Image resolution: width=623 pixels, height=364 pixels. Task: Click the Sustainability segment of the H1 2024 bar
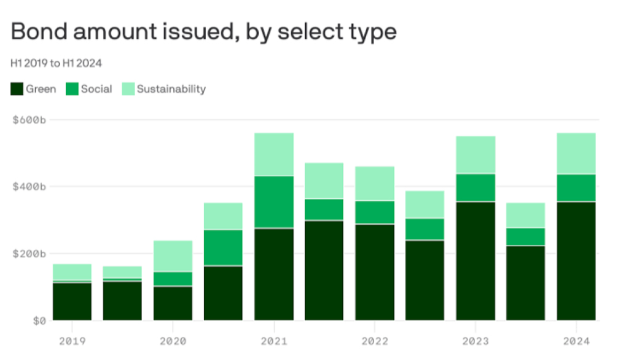point(576,153)
